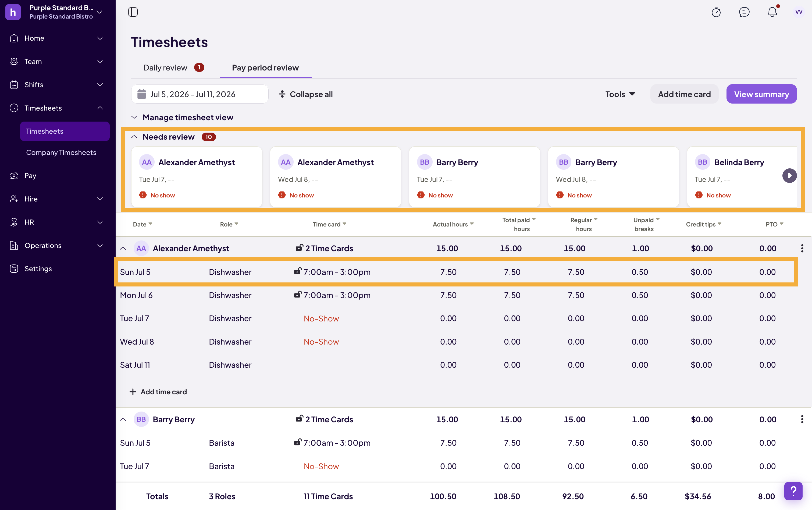Open Alexander Amethyst Tue Jul 7 no-show card
812x510 pixels.
pos(197,177)
